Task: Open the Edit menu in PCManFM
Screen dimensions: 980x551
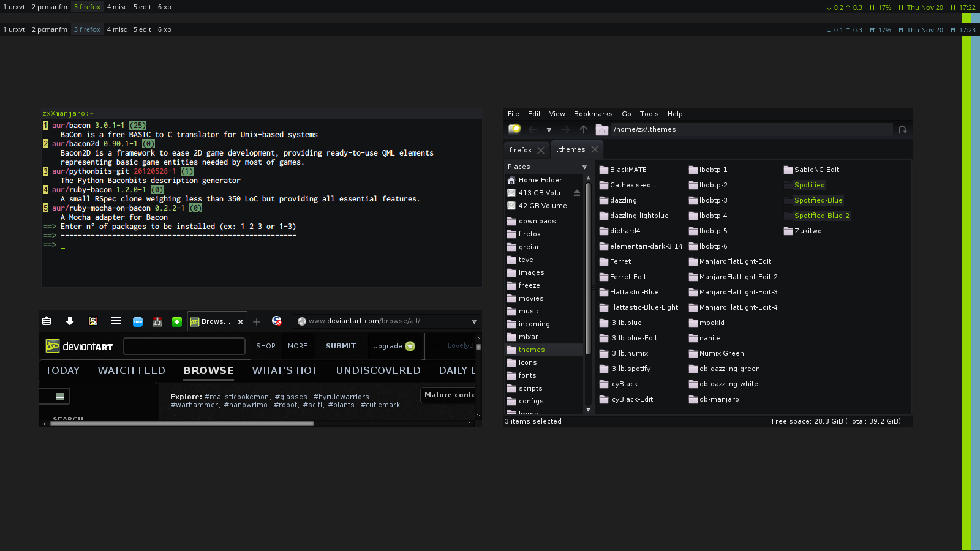Action: click(x=535, y=114)
